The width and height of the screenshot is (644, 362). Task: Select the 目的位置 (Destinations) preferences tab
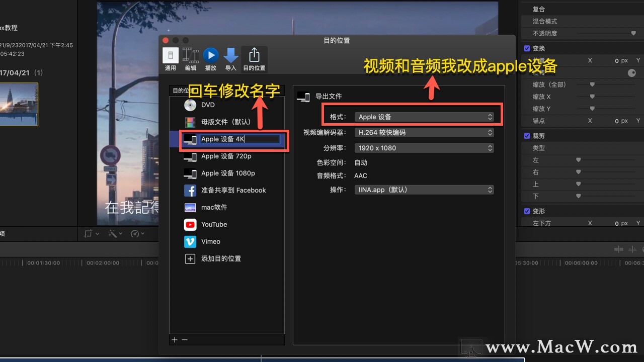click(254, 59)
